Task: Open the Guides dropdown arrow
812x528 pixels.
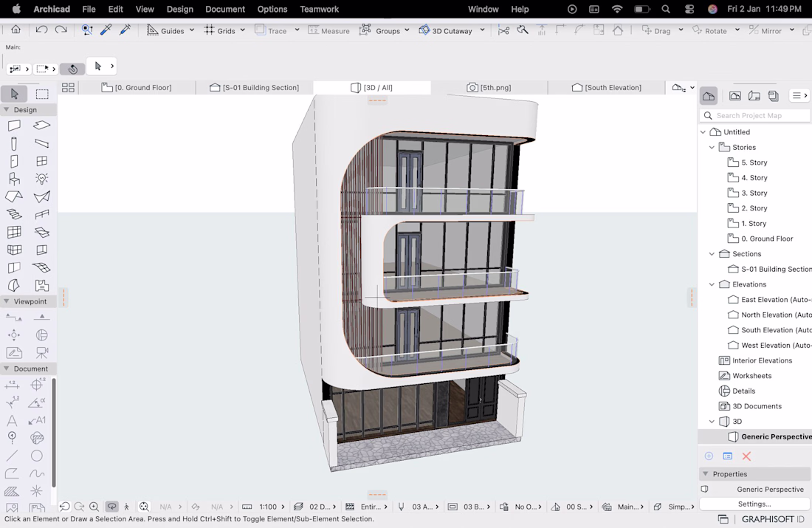Action: [192, 30]
